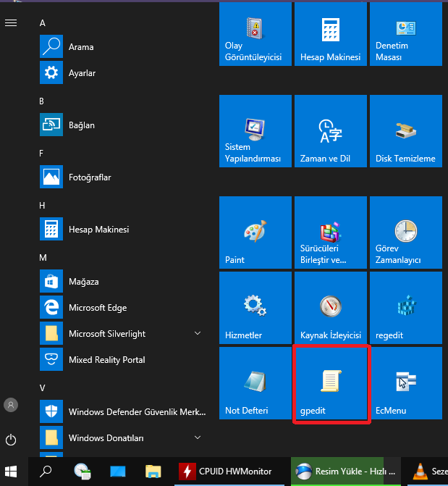Launch the EcMenu tile
448x486 pixels.
pos(406,383)
